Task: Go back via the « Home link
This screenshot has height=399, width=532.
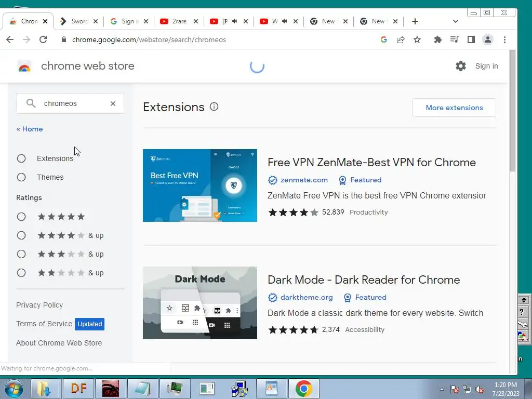Action: point(30,129)
